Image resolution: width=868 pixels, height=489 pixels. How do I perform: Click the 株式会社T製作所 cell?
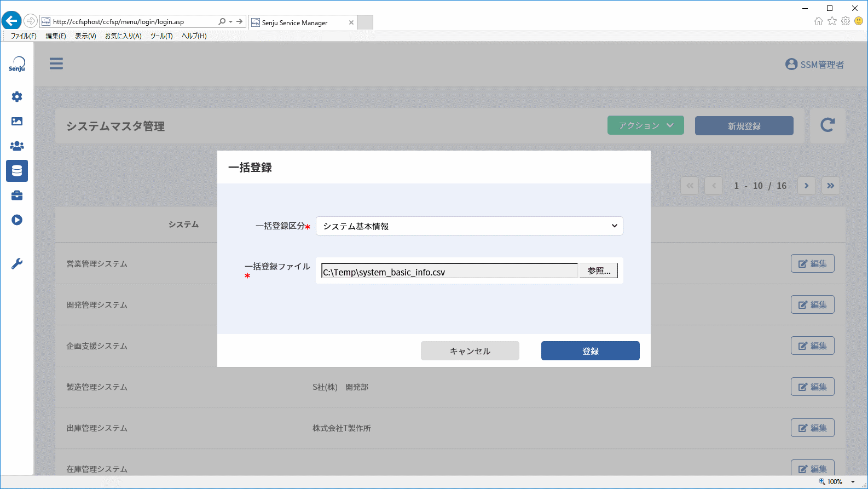coord(342,428)
